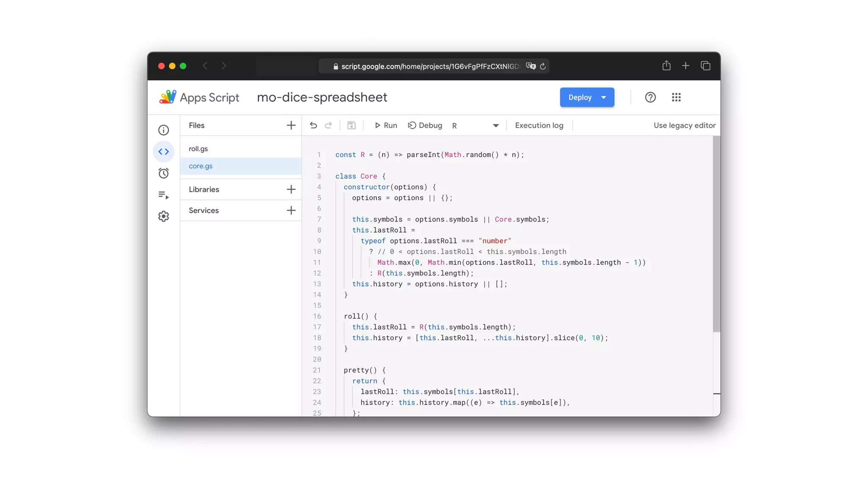Click the Debug button
Screen dimensions: 868x488
tap(425, 125)
